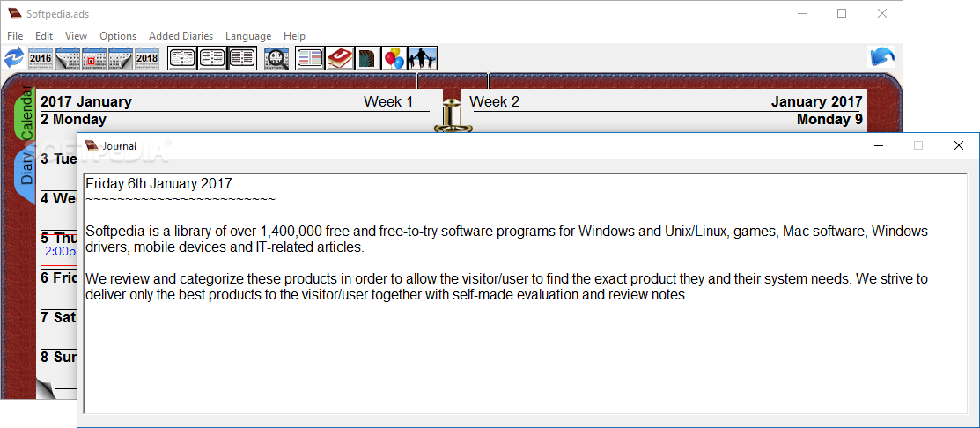
Task: Open the Added Diaries menu
Action: (181, 36)
